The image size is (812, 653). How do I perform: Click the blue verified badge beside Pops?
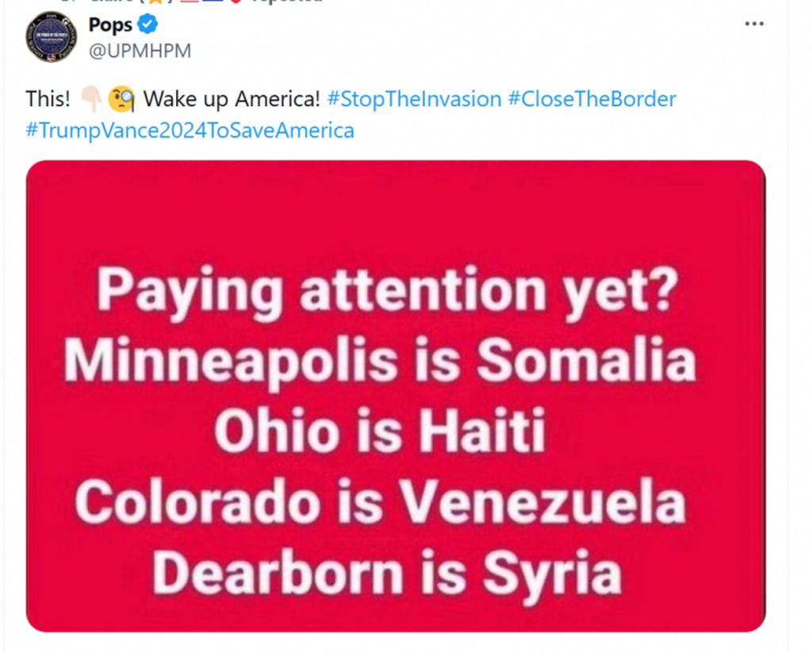point(147,25)
